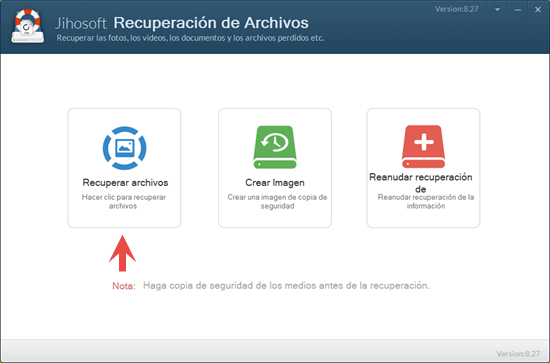This screenshot has height=363, width=550.
Task: Click the green Crear Imagen drive icon
Action: point(275,147)
